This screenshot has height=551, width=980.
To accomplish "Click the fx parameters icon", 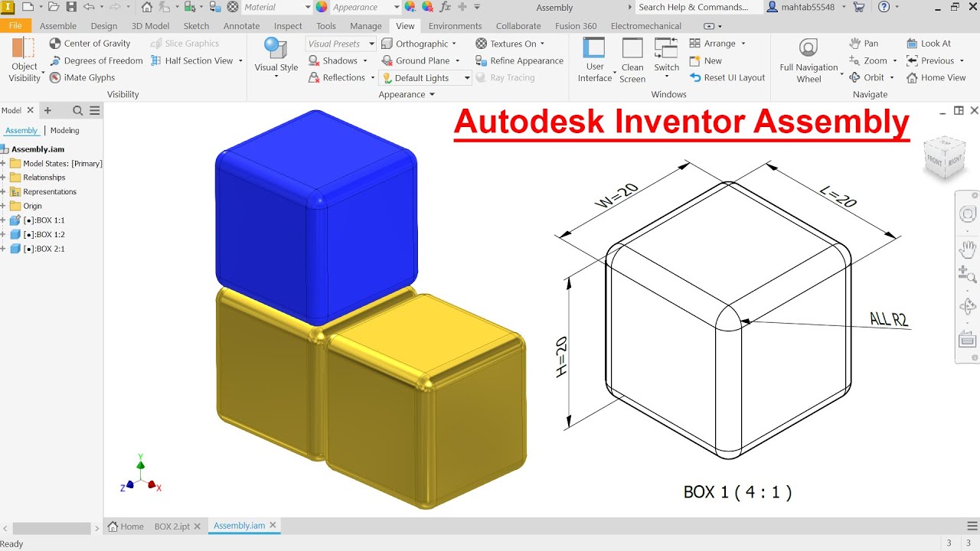I will pyautogui.click(x=445, y=7).
